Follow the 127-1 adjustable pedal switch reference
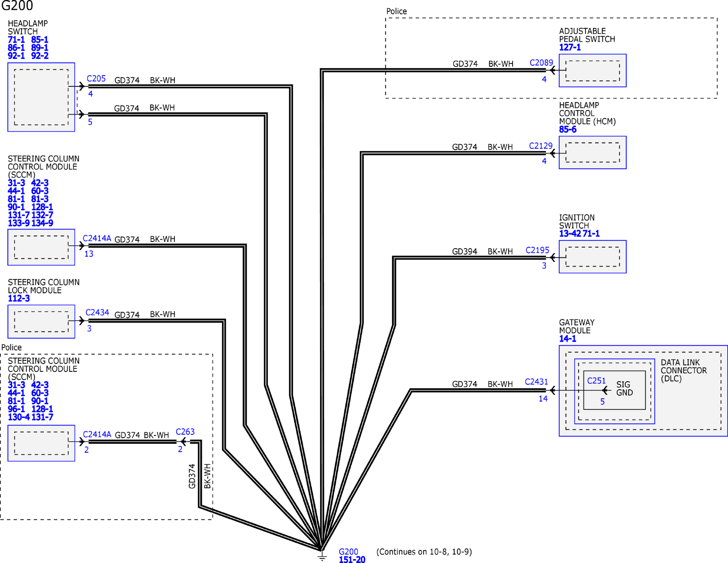 pyautogui.click(x=570, y=47)
